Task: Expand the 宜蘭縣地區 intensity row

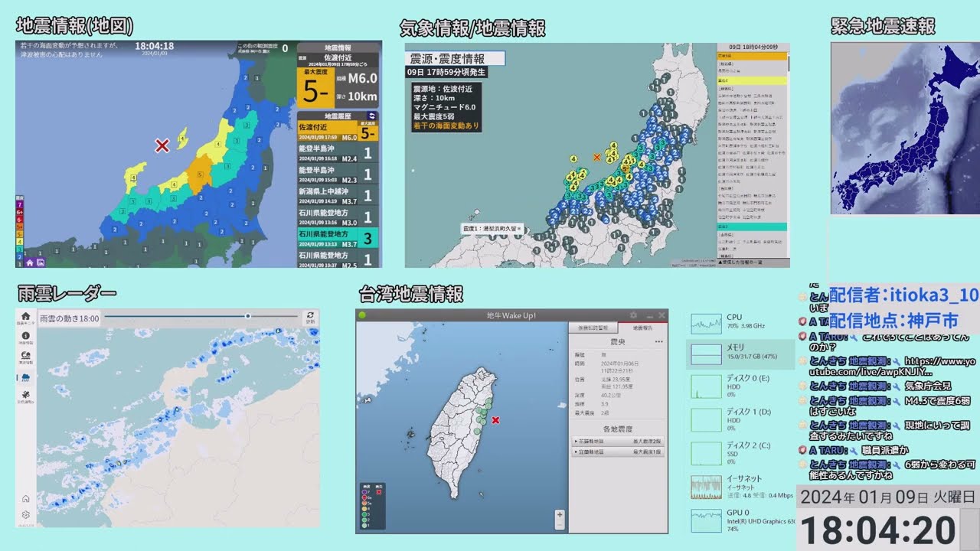Action: (617, 452)
